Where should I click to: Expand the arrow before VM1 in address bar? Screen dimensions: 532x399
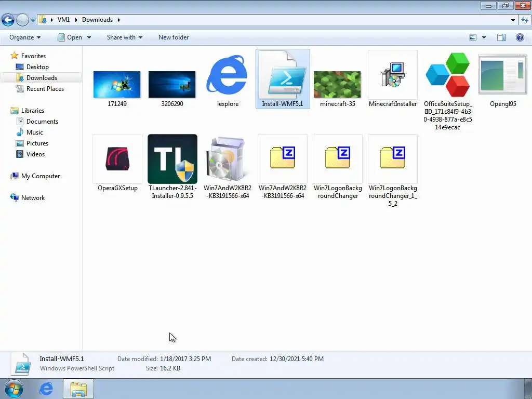(x=52, y=20)
